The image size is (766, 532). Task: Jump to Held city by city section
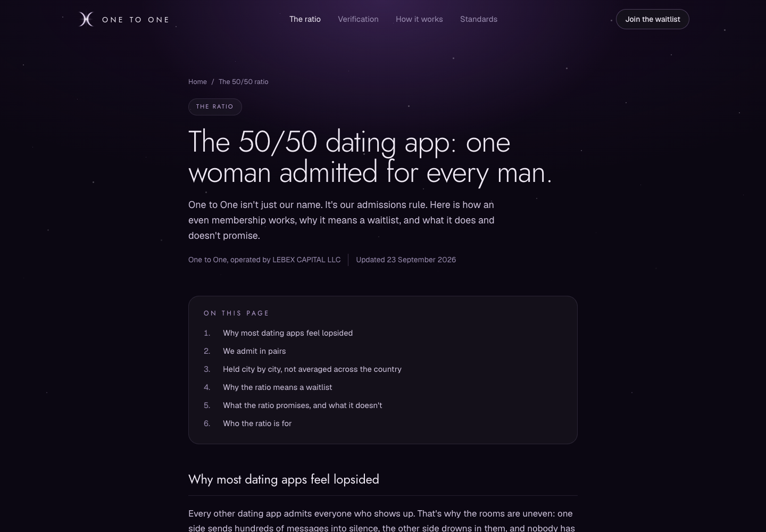click(x=312, y=369)
